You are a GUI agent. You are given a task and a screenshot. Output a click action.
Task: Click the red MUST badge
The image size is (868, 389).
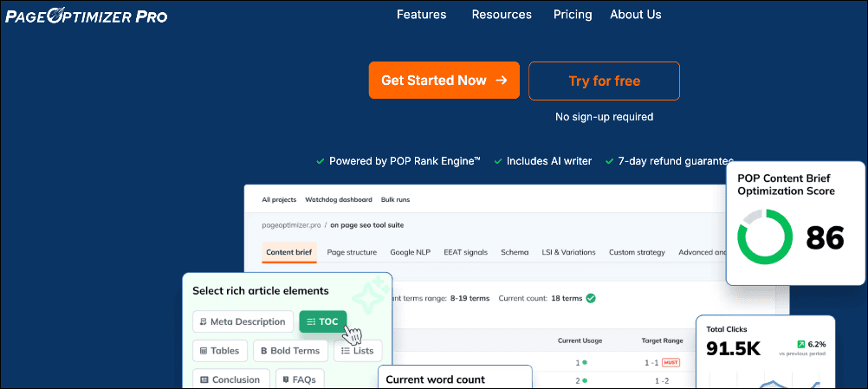click(x=671, y=362)
